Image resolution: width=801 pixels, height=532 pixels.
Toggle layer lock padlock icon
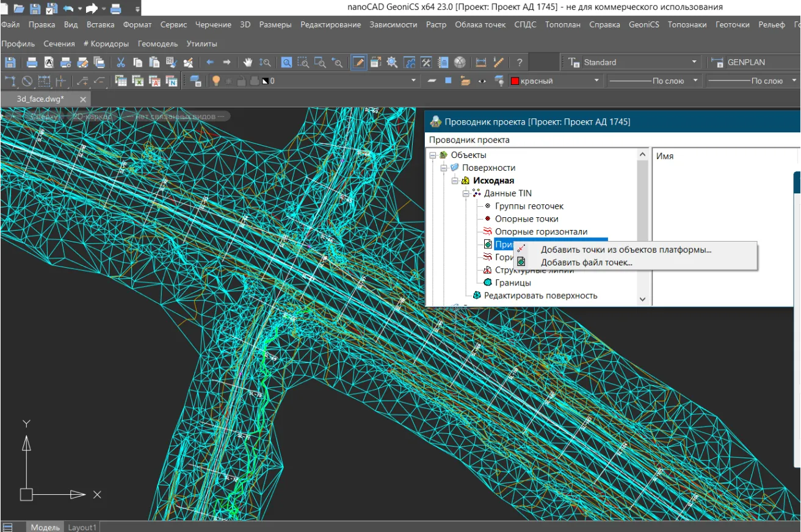[241, 81]
